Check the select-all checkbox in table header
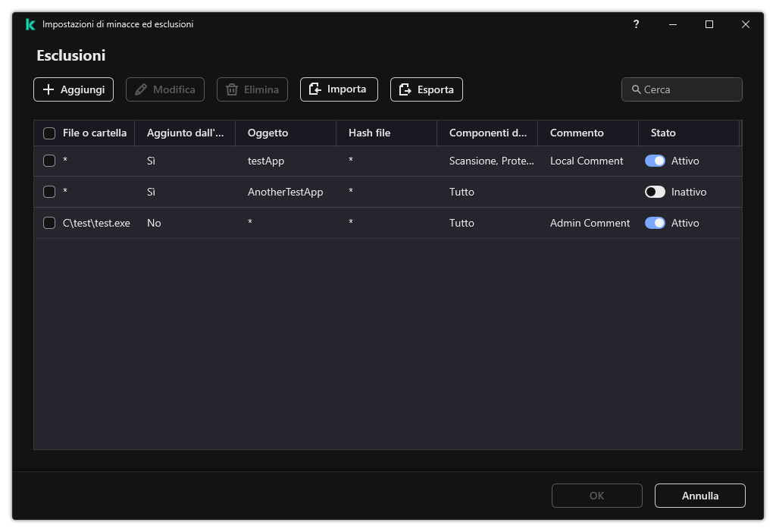776x532 pixels. click(x=49, y=133)
